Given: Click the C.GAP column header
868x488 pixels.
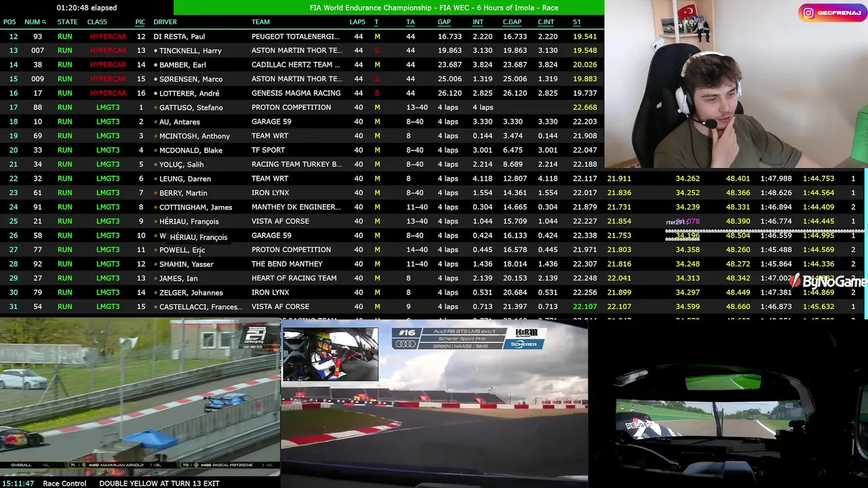Looking at the screenshot, I should pos(512,22).
